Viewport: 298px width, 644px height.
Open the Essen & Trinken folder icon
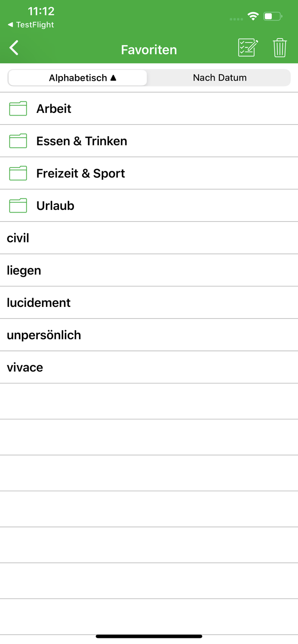(x=18, y=141)
